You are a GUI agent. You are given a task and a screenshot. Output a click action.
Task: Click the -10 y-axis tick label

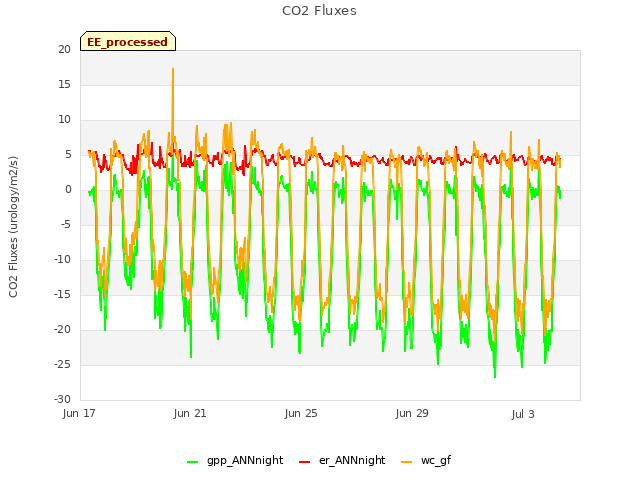(x=63, y=260)
